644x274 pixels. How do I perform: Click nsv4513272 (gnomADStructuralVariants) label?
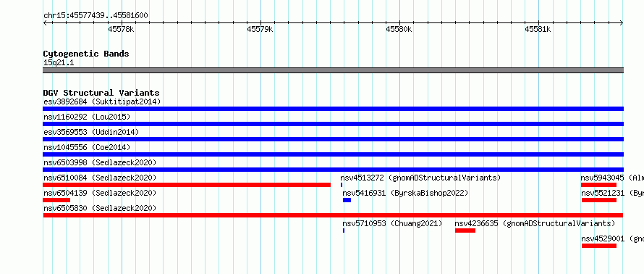420,178
